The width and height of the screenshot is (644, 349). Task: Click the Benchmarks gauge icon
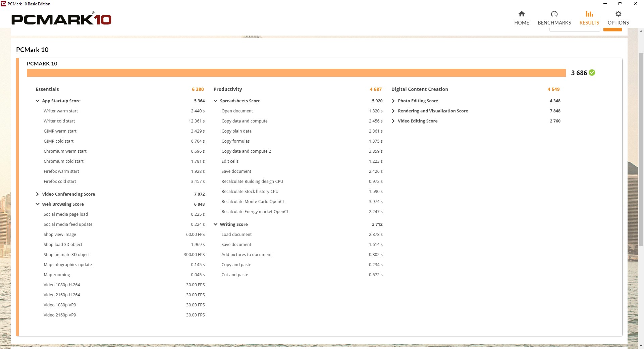tap(554, 14)
